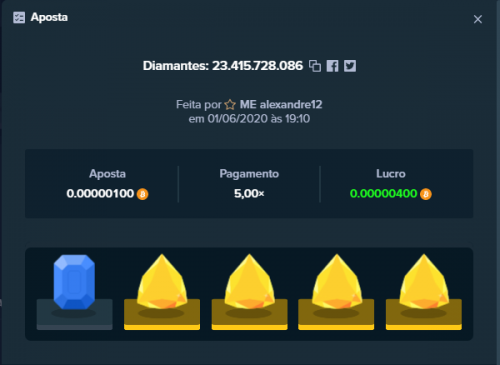Image resolution: width=500 pixels, height=365 pixels.
Task: Click the payout value 5,00×
Action: [249, 194]
